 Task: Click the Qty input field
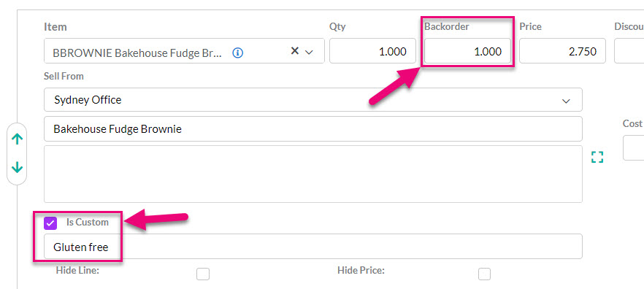coord(372,51)
